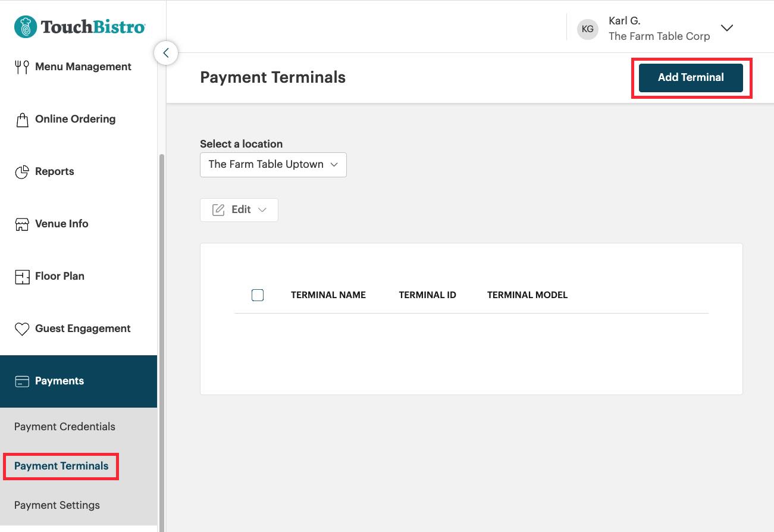Expand the account menu chevron

click(726, 28)
